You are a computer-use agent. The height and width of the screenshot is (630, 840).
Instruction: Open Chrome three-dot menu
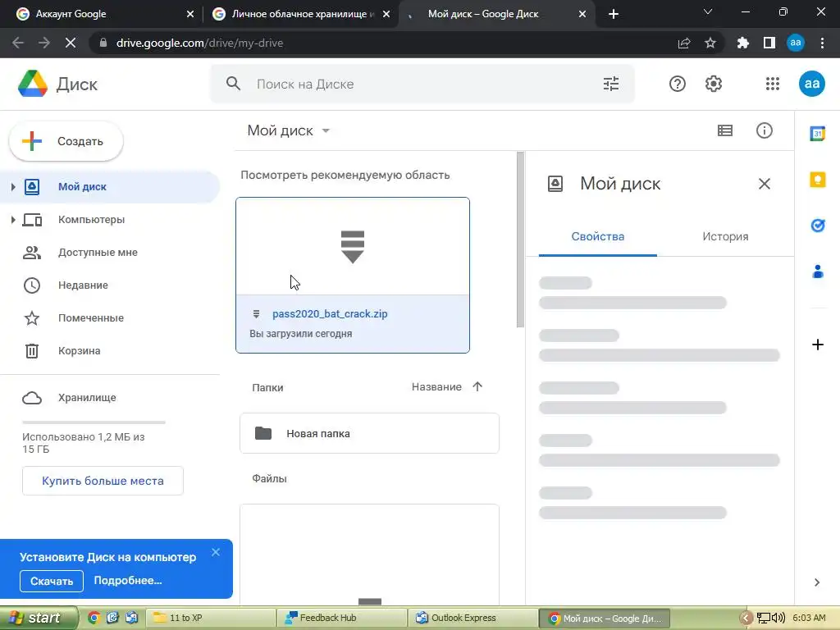(x=822, y=43)
